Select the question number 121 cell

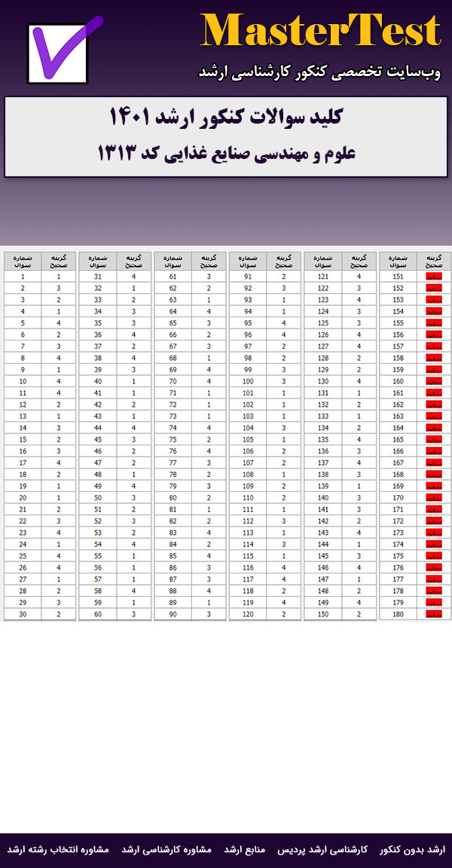tap(322, 277)
